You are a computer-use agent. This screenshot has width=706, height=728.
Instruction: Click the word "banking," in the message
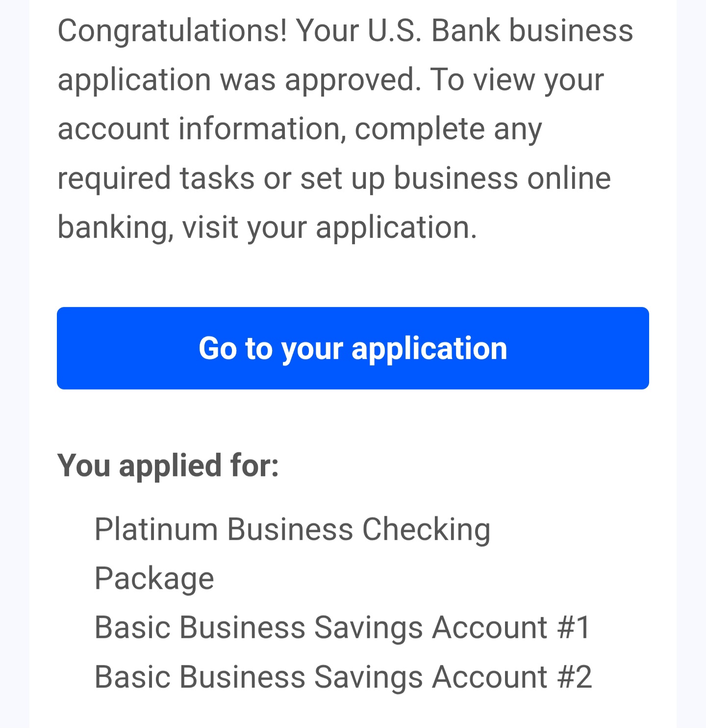coord(115,227)
